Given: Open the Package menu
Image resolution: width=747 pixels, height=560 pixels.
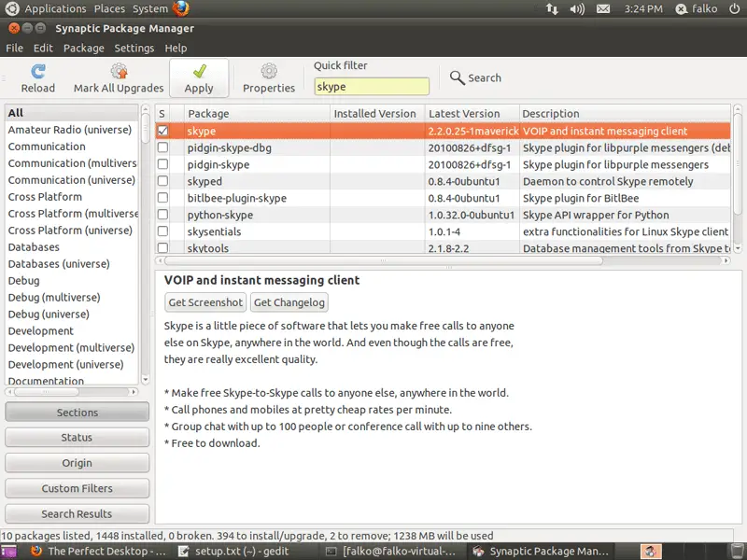Looking at the screenshot, I should (84, 49).
